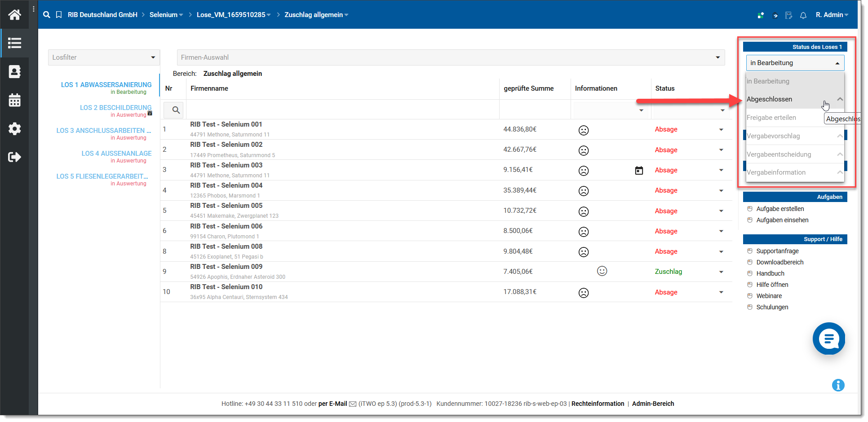Viewport: 868px width, 422px height.
Task: Select Abgeschlossen status option
Action: click(x=795, y=99)
